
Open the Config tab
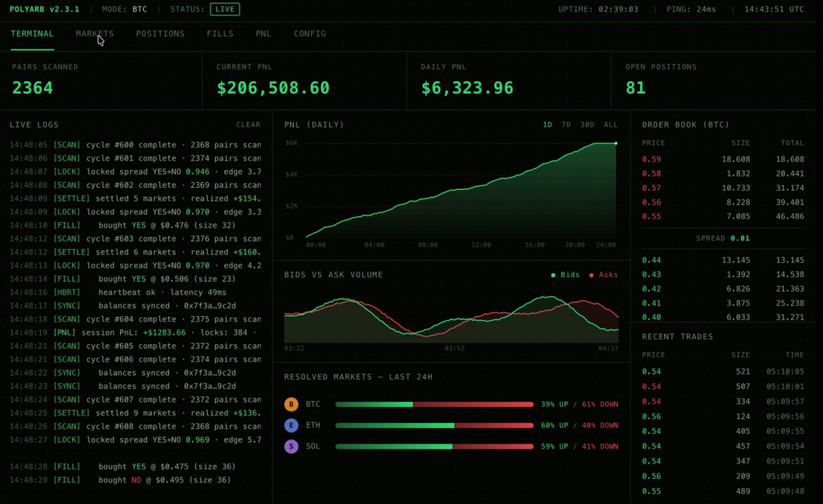(310, 34)
